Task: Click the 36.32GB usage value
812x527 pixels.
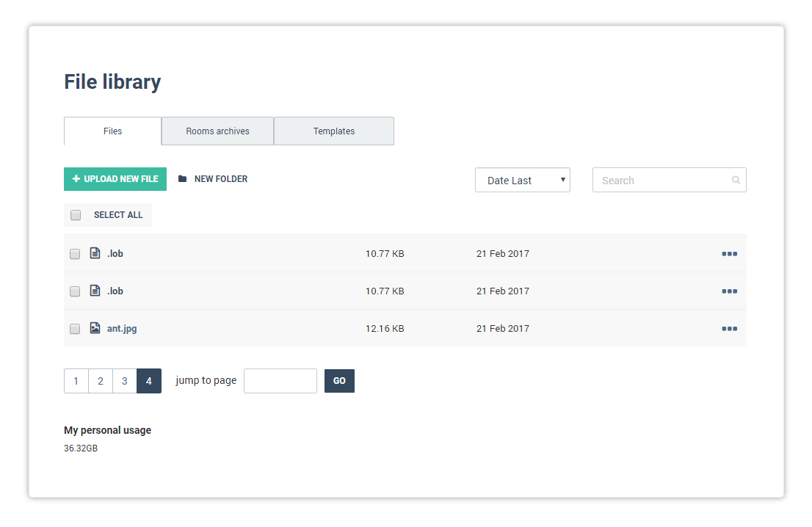Action: click(81, 448)
